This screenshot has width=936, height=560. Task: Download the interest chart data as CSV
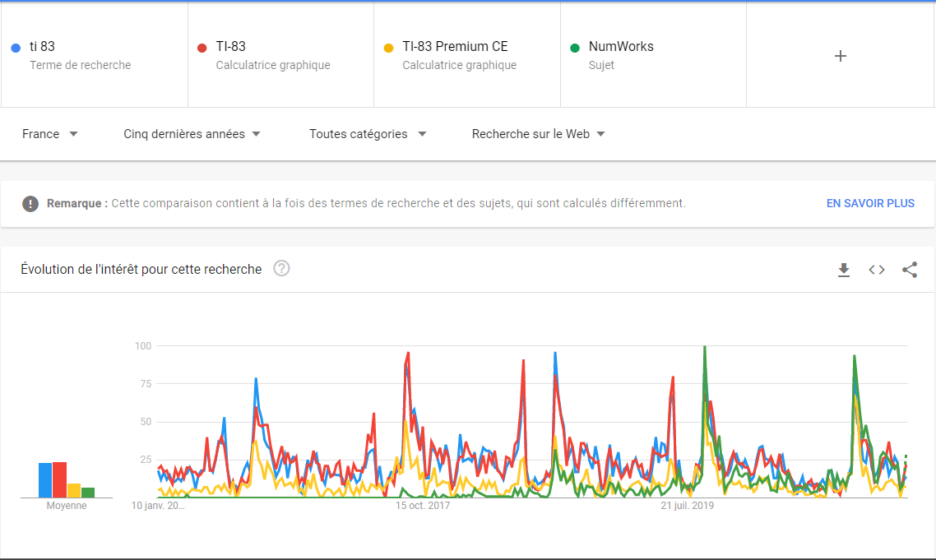click(x=843, y=270)
